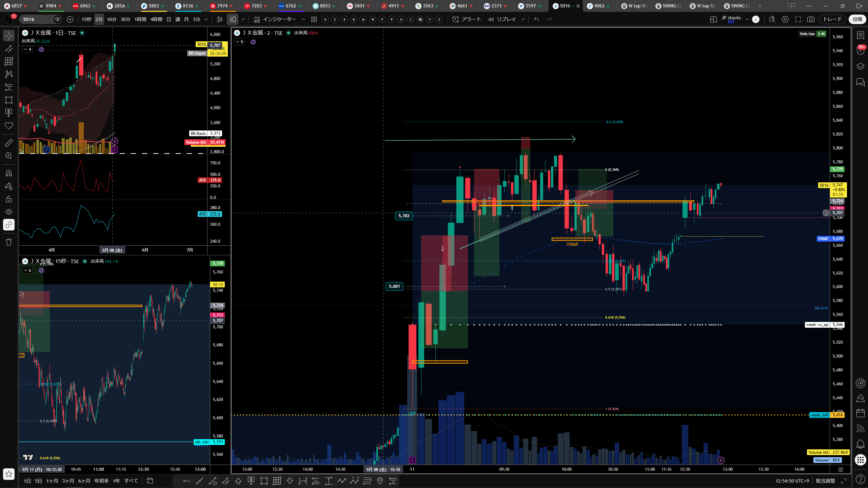Open chart settings hexagon icon
The image size is (868, 488).
click(x=785, y=19)
